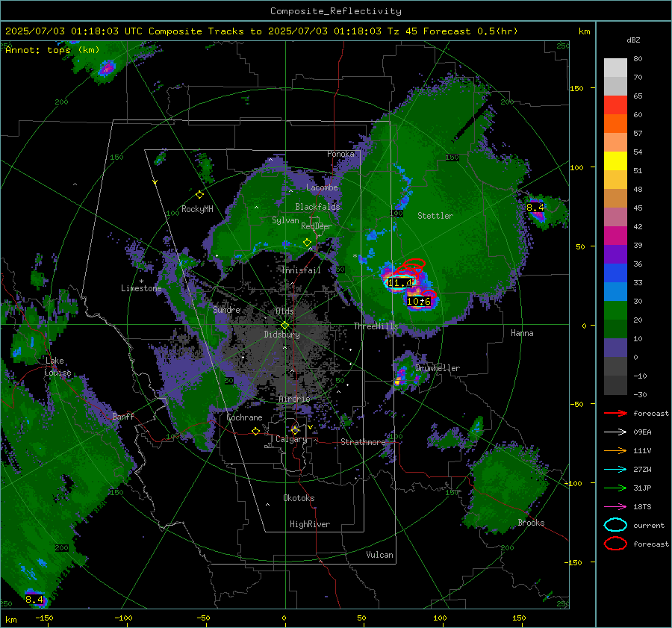Click the yellow diamond marker beside RedDeer
This screenshot has height=628, width=672.
(x=307, y=243)
